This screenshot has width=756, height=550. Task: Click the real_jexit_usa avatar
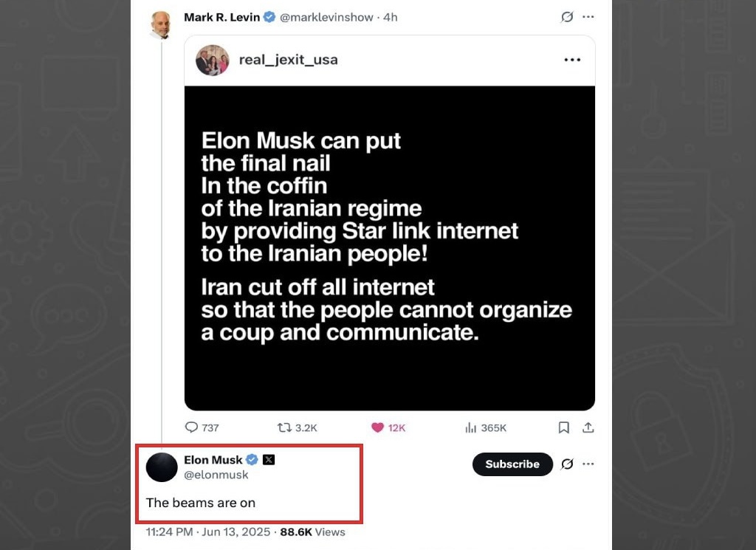(x=212, y=60)
